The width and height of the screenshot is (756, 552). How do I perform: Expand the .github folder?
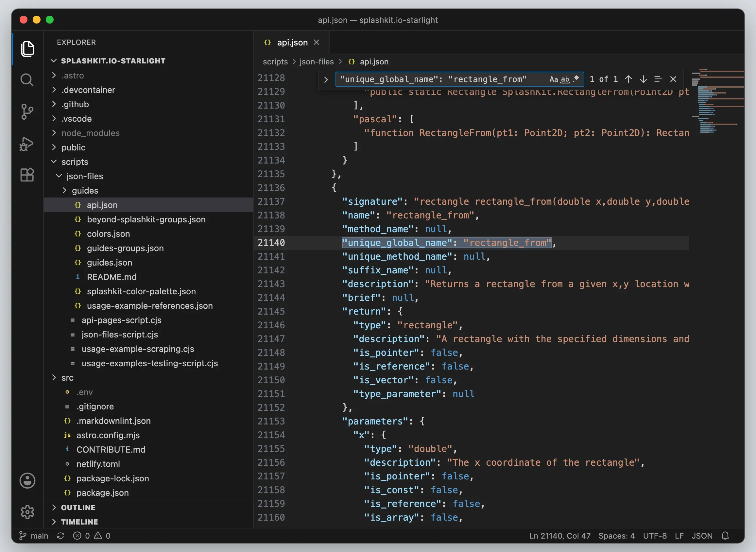point(149,104)
